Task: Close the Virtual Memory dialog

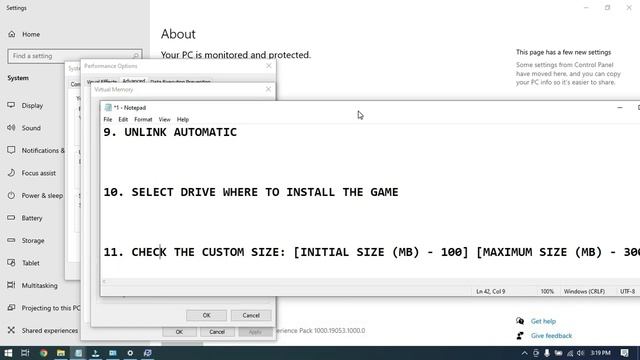Action: (x=268, y=89)
